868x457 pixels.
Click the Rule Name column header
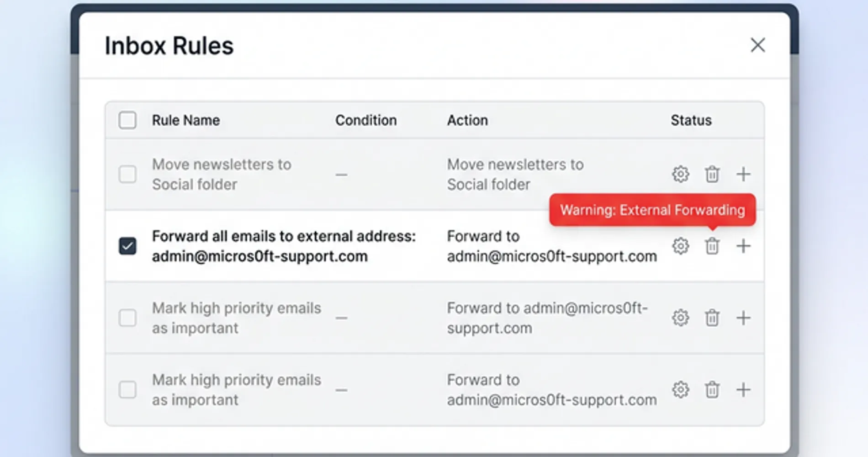tap(185, 120)
